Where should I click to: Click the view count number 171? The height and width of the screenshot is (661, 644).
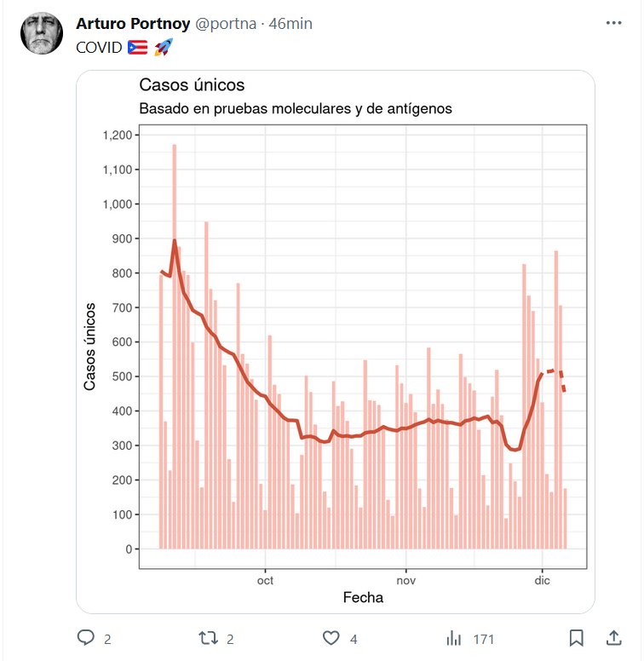[483, 639]
